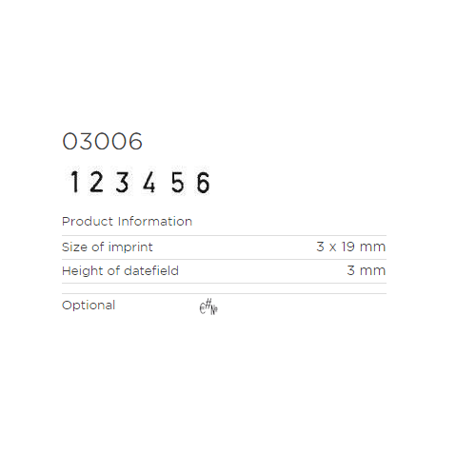The width and height of the screenshot is (476, 474).
Task: Click the digit 4 in the imprint sample
Action: tap(149, 182)
